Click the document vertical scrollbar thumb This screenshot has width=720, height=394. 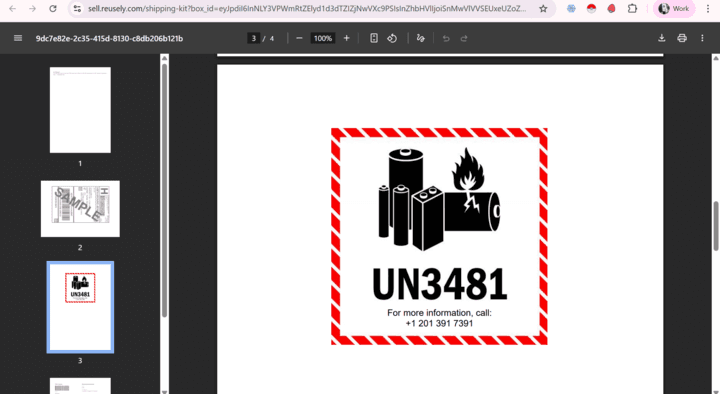coord(715,226)
